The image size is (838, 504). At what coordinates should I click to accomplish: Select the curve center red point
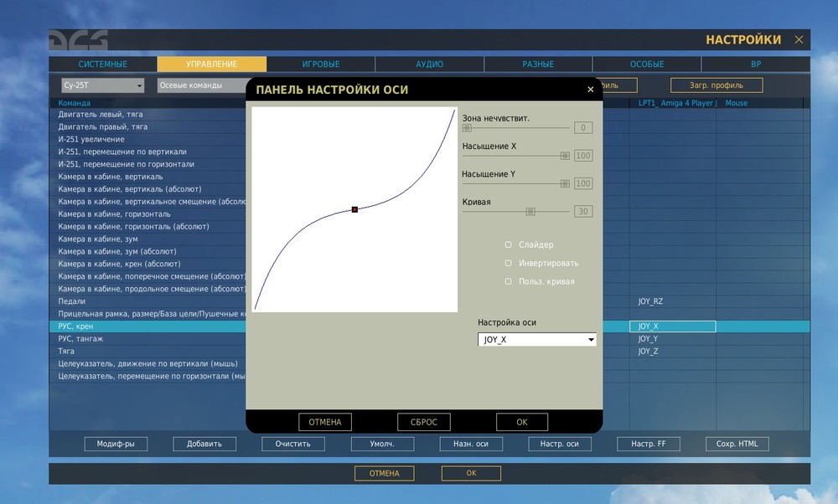[x=354, y=210]
